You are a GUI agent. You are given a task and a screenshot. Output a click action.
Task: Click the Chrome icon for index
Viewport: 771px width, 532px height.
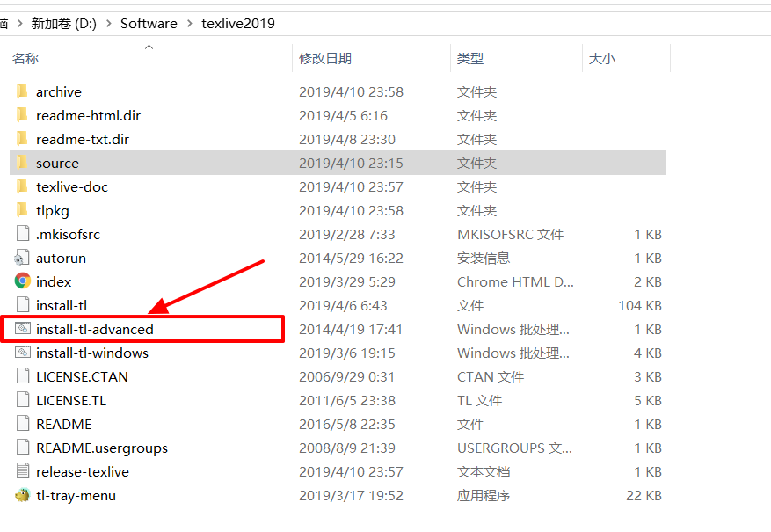(23, 281)
